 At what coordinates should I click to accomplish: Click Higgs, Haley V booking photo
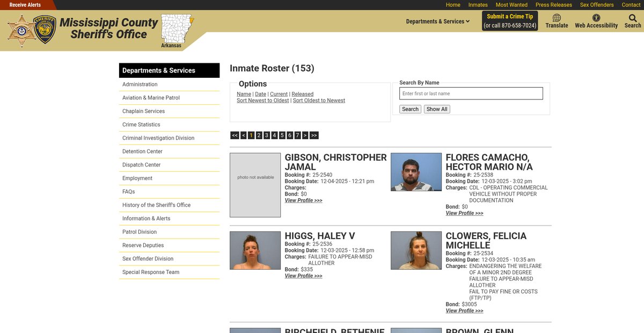[x=255, y=250]
